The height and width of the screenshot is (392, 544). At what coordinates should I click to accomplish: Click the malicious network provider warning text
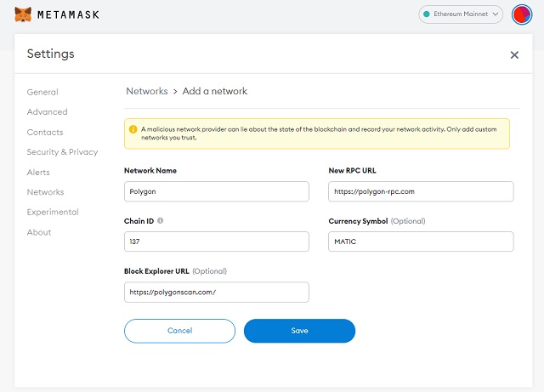click(x=319, y=134)
